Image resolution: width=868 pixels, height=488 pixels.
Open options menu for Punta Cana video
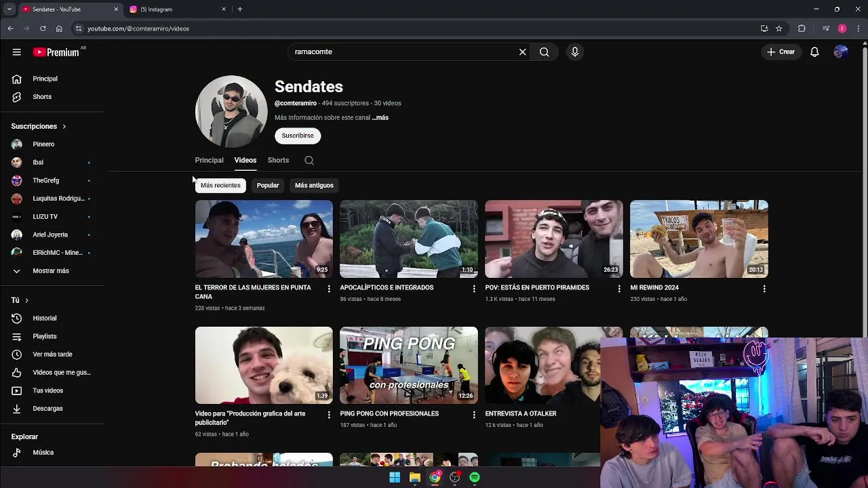(x=329, y=289)
